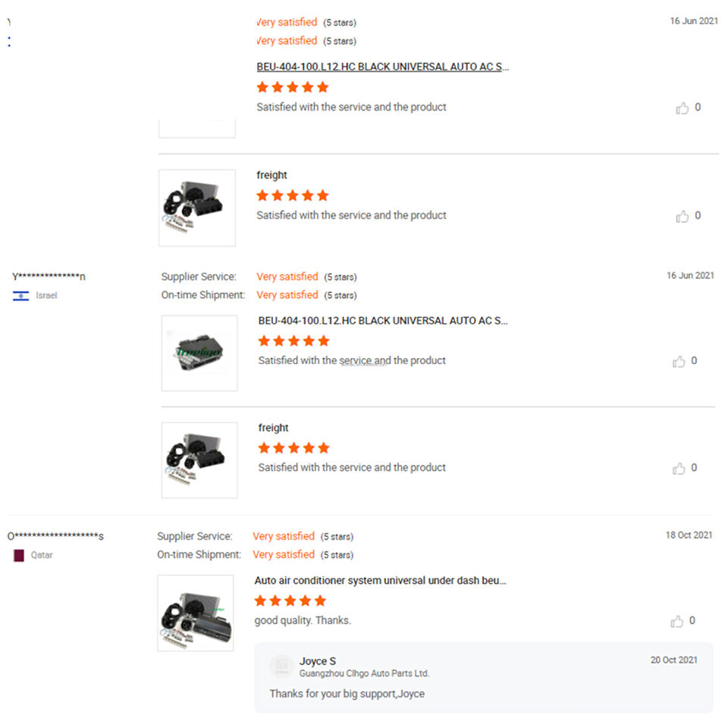
Task: Click the Qatar reviewer's product thumbnail
Action: click(196, 613)
